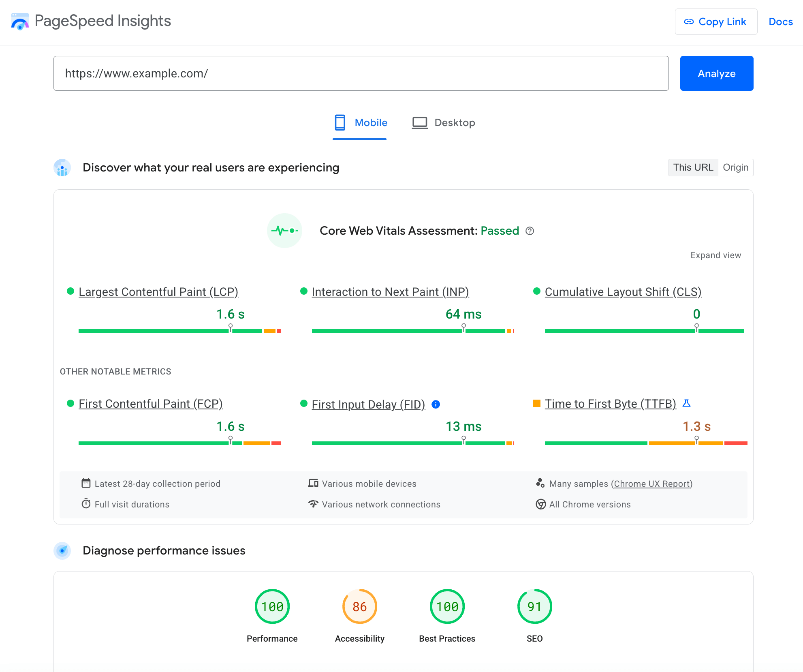Screen dimensions: 803x672
Task: Click the URL input field
Action: pyautogui.click(x=360, y=73)
